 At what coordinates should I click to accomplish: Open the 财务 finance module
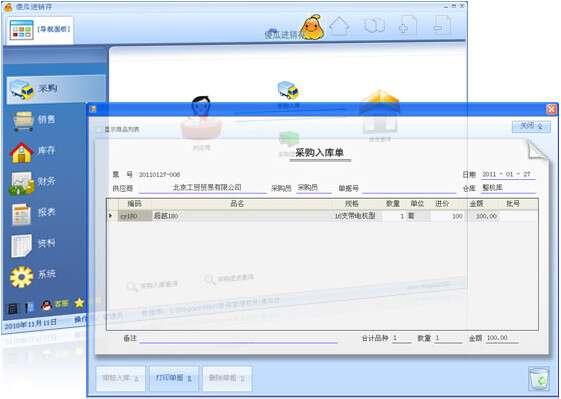point(33,182)
